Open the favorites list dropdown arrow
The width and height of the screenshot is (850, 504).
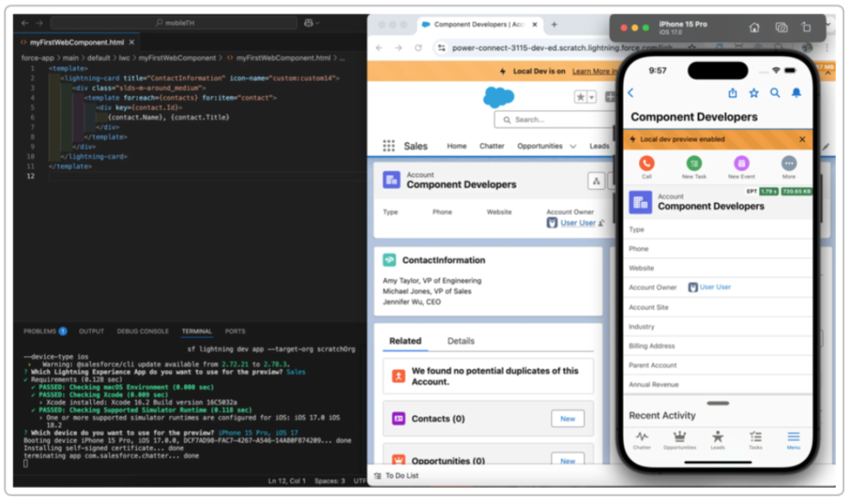coord(592,97)
